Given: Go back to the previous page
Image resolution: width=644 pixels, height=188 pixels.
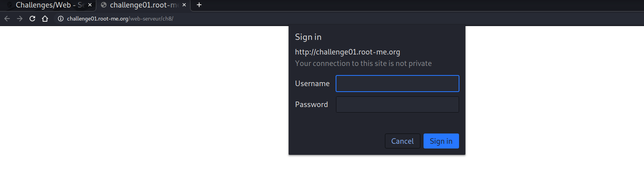Looking at the screenshot, I should click(7, 19).
